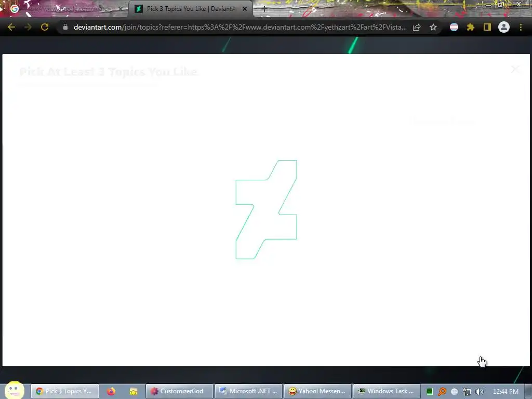Switch to Windows Task Manager taskbar button
This screenshot has width=532, height=399.
[x=387, y=391]
